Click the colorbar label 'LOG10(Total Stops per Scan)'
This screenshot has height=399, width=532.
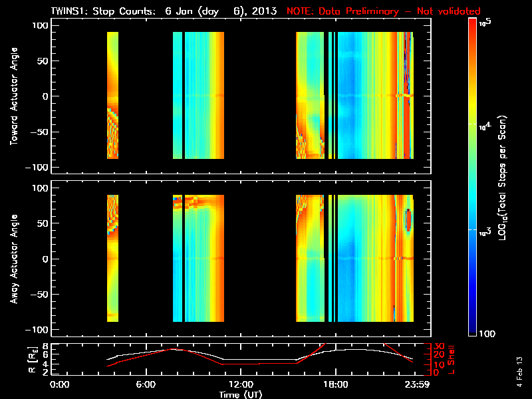[503, 178]
